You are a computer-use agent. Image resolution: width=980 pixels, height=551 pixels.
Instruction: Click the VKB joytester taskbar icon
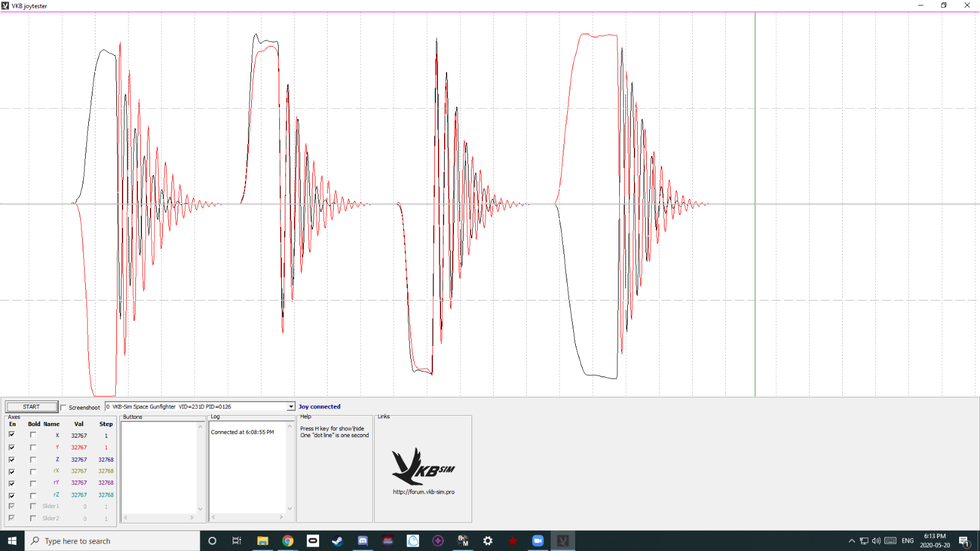tap(563, 541)
